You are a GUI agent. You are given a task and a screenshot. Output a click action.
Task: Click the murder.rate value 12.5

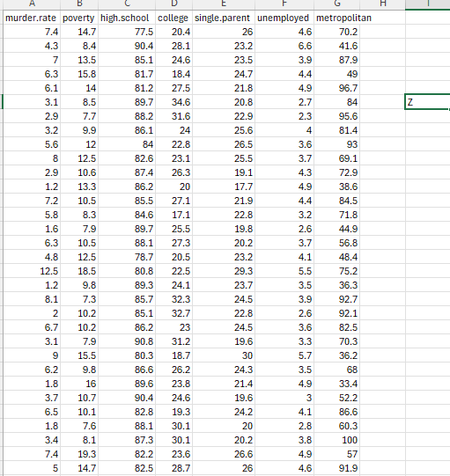pos(32,271)
